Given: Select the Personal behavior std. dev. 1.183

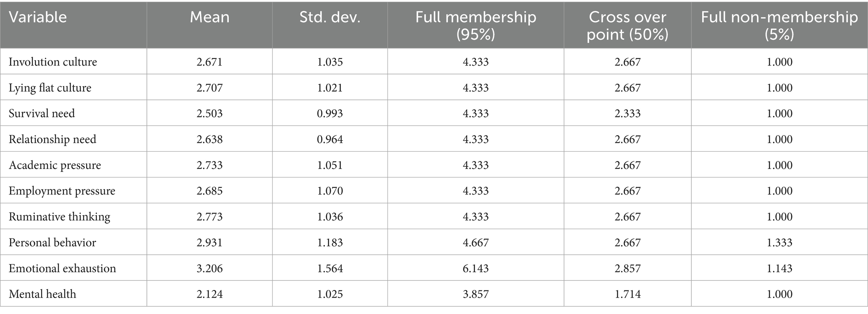Looking at the screenshot, I should 330,243.
